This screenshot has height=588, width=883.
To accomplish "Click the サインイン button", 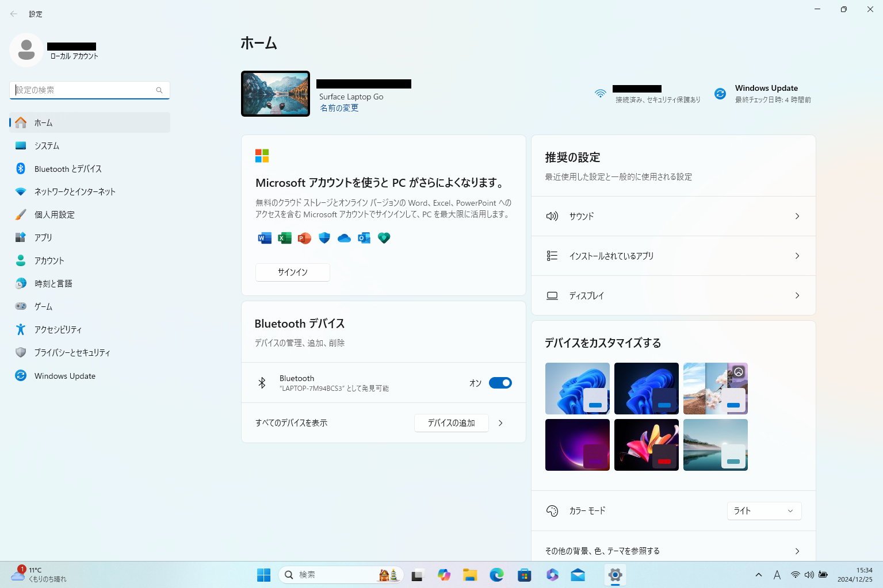I will tap(293, 272).
